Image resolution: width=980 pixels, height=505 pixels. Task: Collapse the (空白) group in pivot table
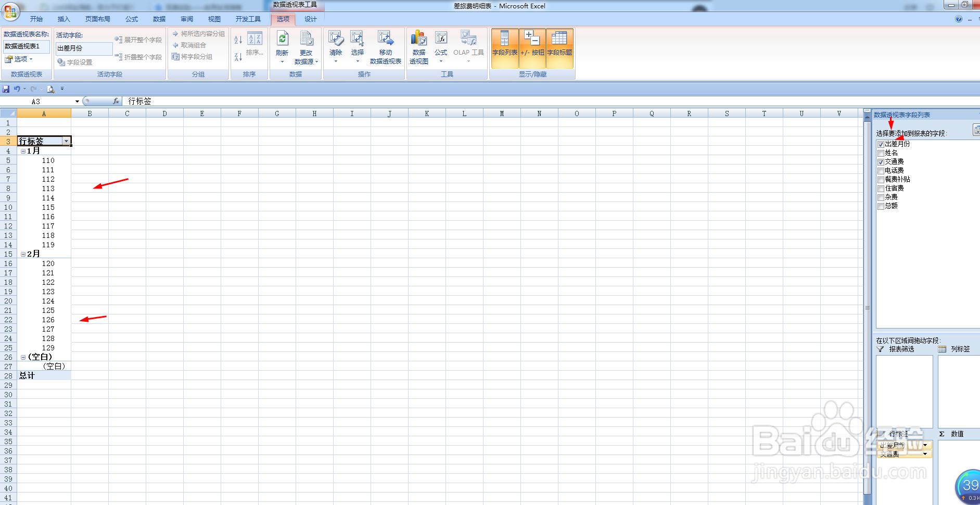tap(23, 357)
